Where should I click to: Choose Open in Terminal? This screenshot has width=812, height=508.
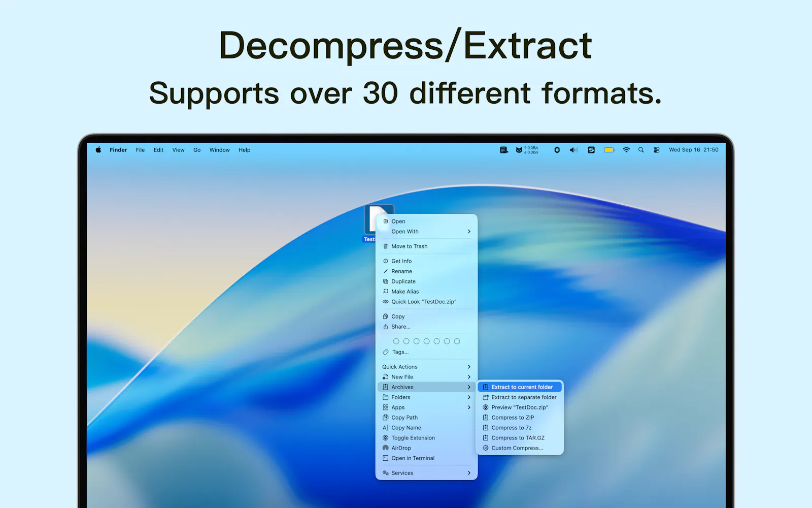click(426, 458)
